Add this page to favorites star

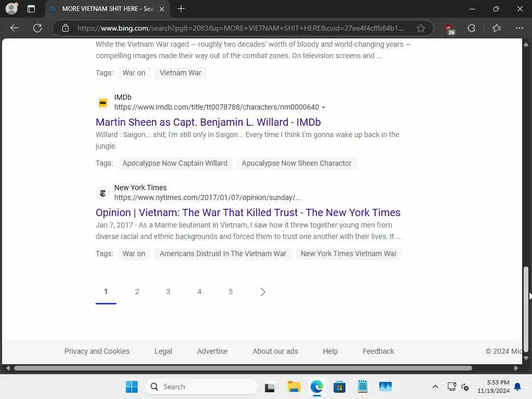point(421,28)
